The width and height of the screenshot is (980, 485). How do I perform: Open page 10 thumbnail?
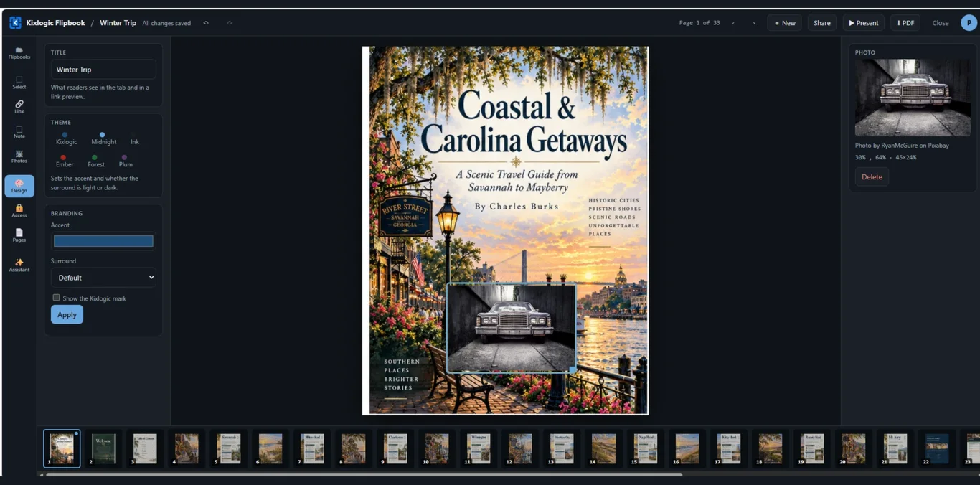(x=436, y=448)
